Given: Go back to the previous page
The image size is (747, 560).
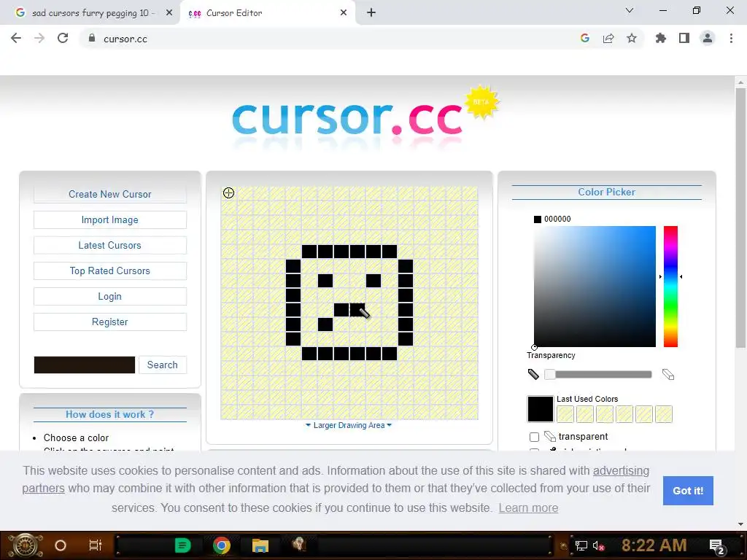Looking at the screenshot, I should [x=16, y=39].
